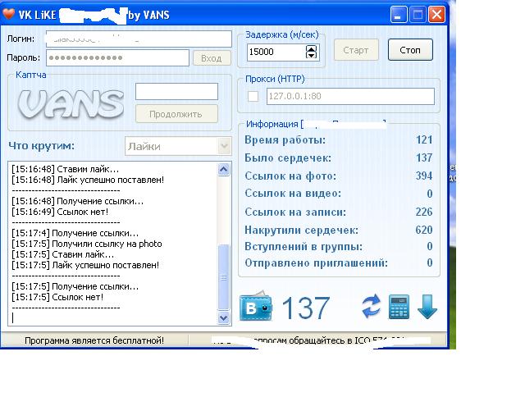Click the 'Ссылок на записи:' value 226
The image size is (525, 420).
click(424, 212)
